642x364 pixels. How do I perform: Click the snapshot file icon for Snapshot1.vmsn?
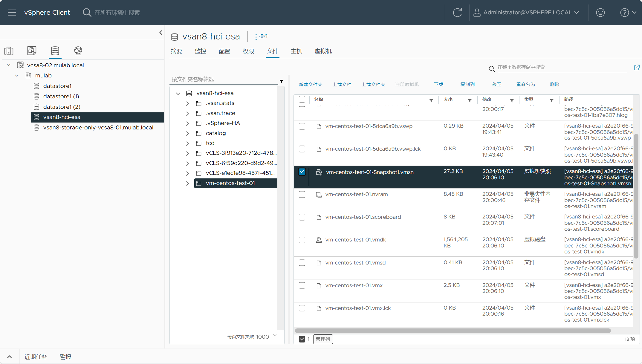pos(319,172)
